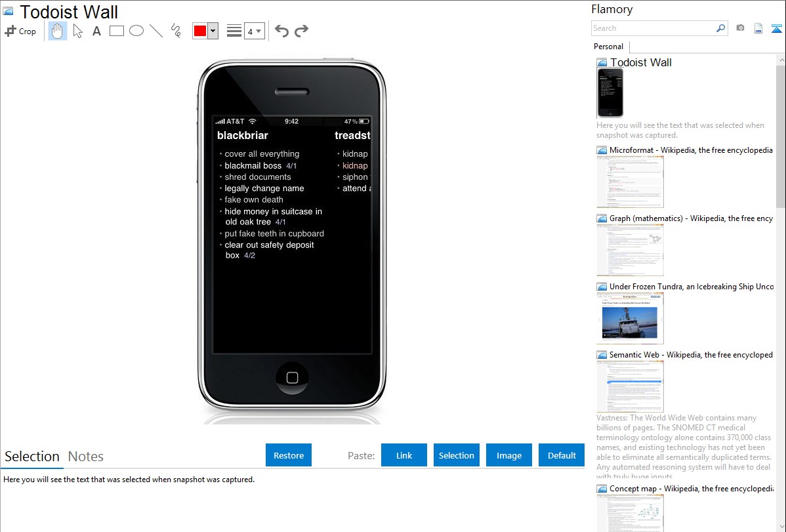Click the Paste Image button
Image resolution: width=786 pixels, height=532 pixels.
point(508,455)
